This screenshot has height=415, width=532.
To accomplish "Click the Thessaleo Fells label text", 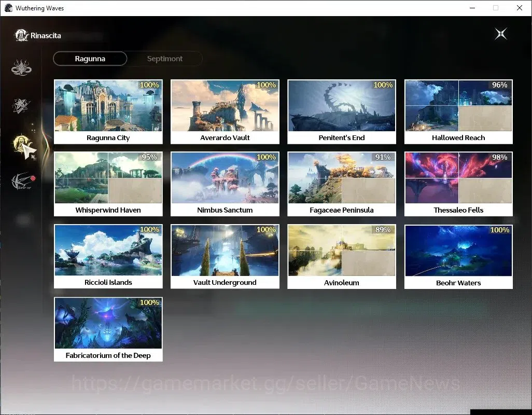I will [458, 210].
